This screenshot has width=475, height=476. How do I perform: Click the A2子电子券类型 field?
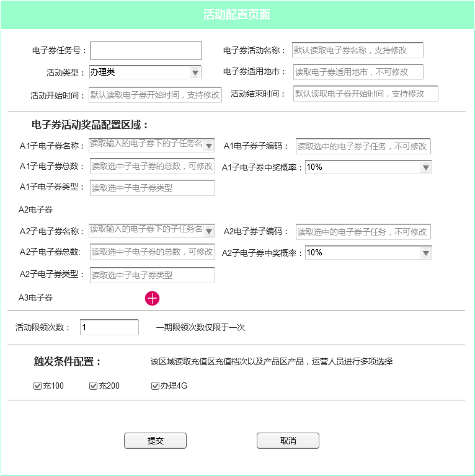tap(152, 275)
